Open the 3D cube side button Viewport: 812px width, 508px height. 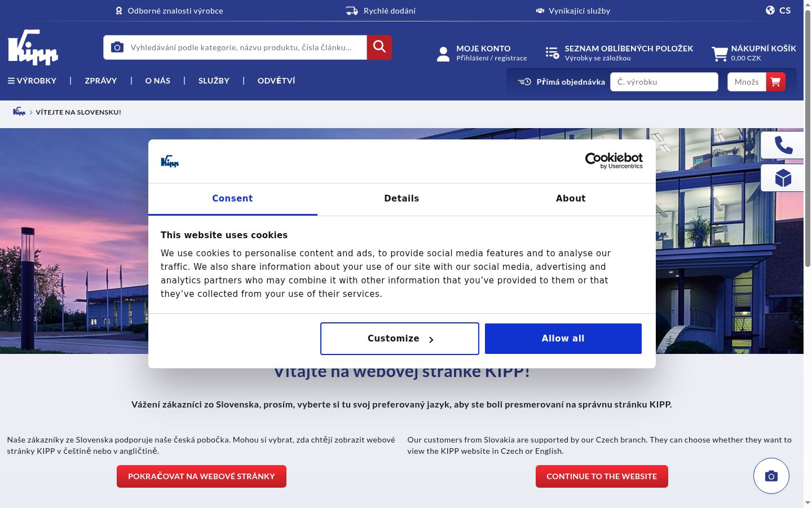783,178
